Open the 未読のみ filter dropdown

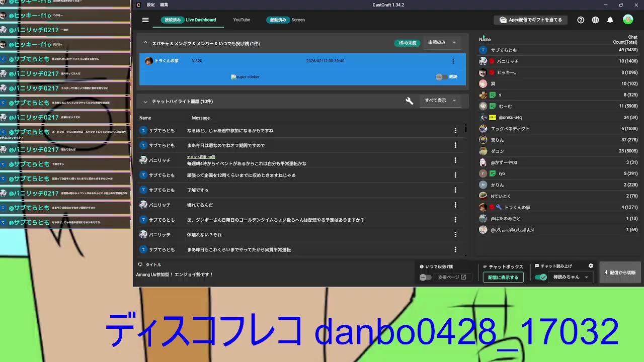click(x=442, y=43)
